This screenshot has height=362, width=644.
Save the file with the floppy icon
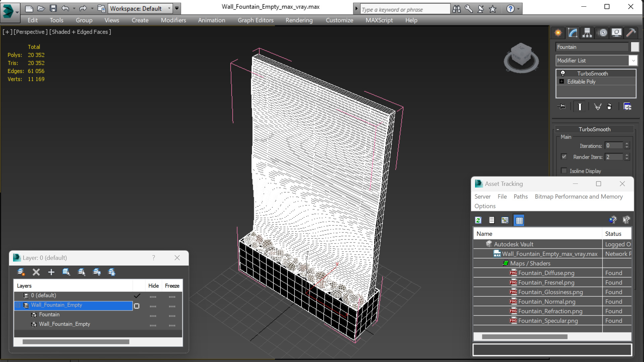tap(53, 9)
